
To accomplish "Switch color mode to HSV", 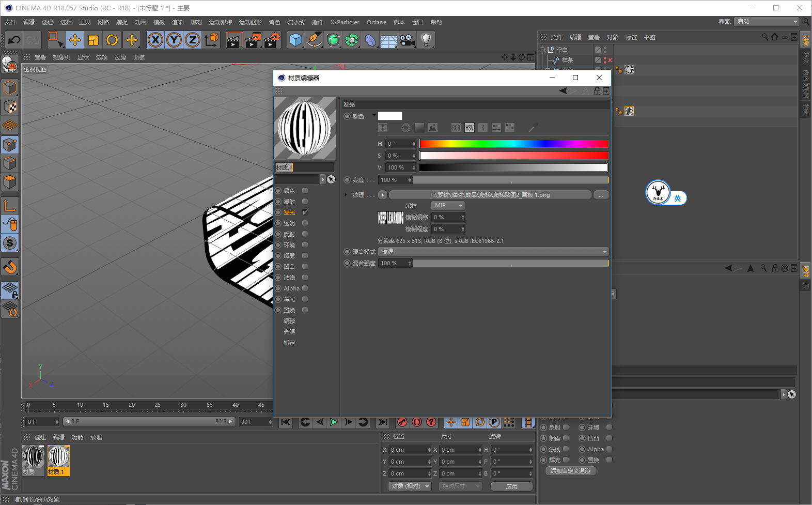I will (470, 128).
